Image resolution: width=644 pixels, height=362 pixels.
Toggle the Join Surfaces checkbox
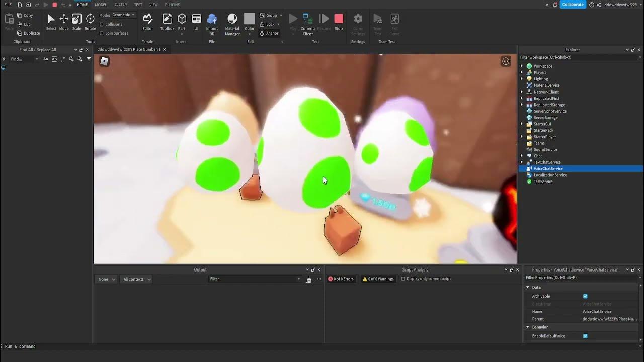pyautogui.click(x=102, y=33)
